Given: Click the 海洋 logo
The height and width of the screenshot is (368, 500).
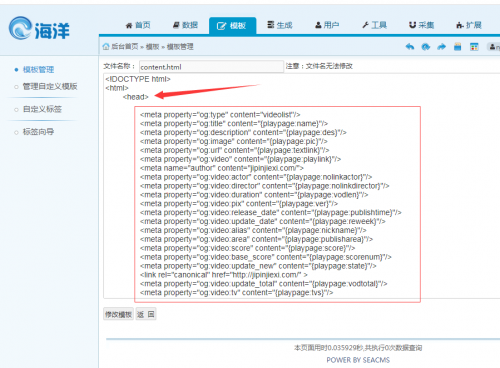Looking at the screenshot, I should pos(39,28).
